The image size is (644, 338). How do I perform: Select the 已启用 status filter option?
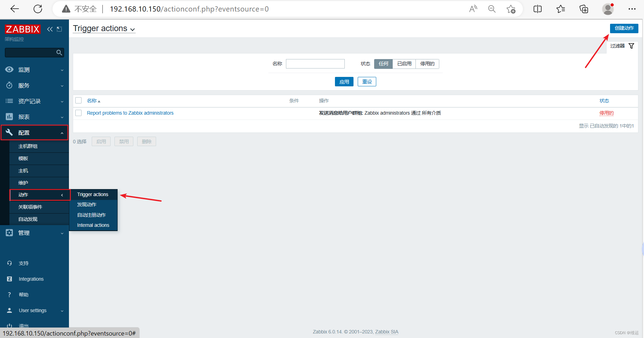tap(404, 64)
